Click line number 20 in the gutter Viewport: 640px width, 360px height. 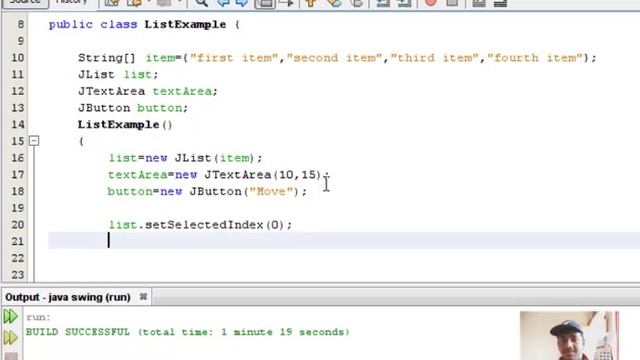tap(18, 225)
